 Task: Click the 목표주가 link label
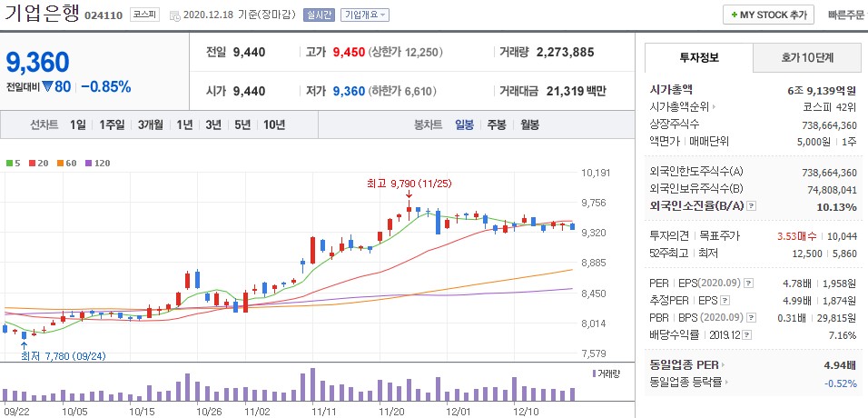pyautogui.click(x=719, y=236)
